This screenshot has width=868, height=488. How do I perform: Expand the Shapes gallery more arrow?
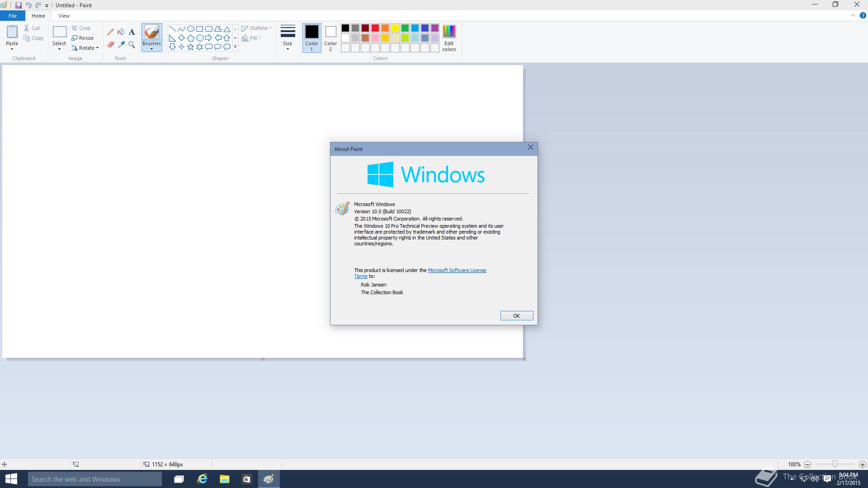pyautogui.click(x=235, y=47)
